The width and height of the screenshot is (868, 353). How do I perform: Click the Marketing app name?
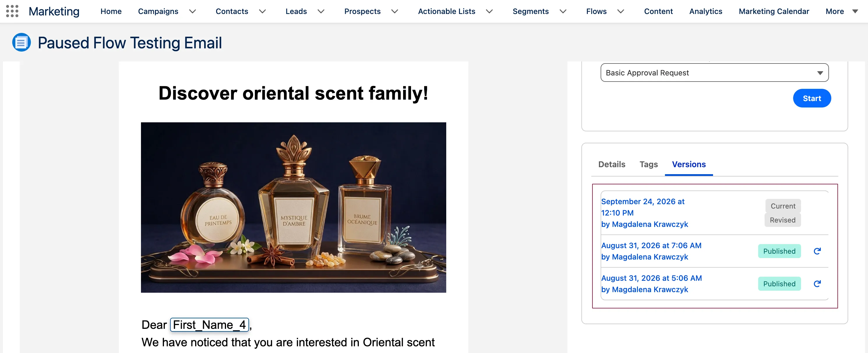point(54,11)
